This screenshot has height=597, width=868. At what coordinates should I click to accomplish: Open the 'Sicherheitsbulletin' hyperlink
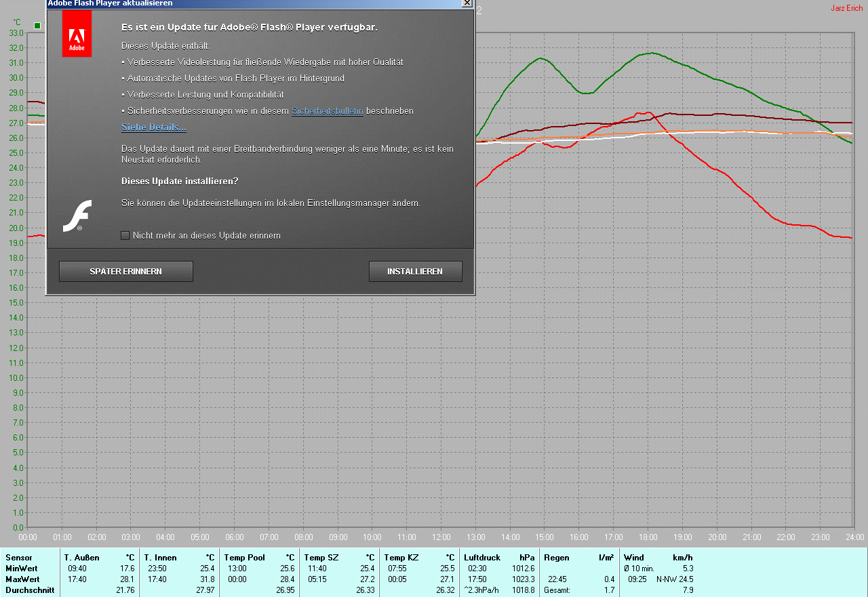327,111
